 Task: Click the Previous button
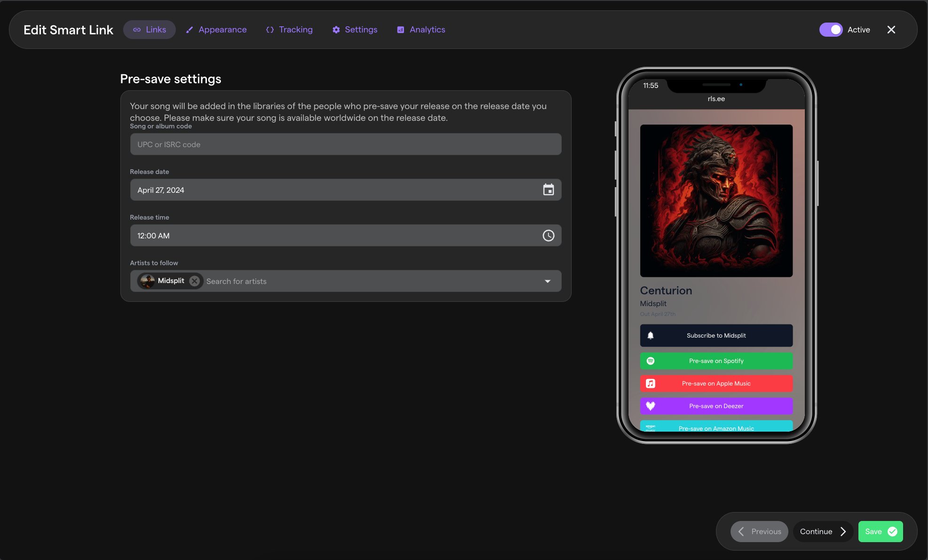(x=759, y=532)
